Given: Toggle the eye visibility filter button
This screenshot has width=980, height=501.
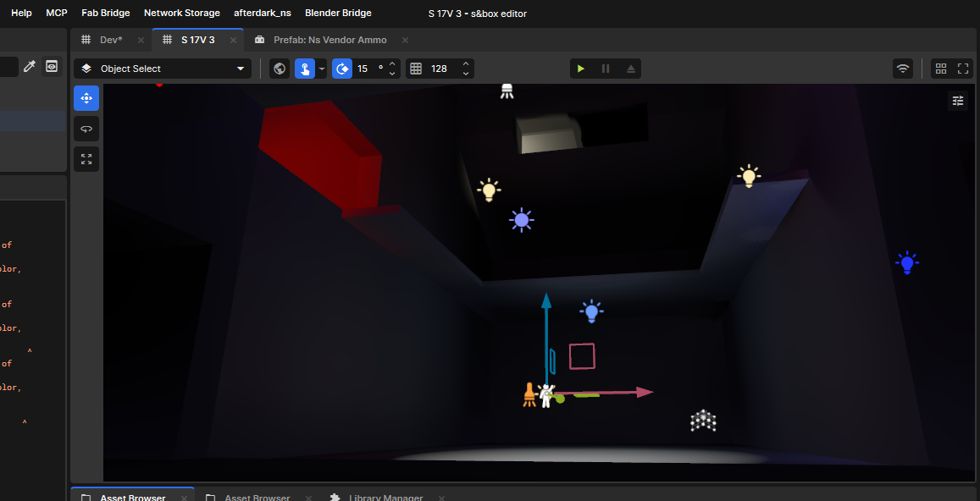Looking at the screenshot, I should tap(52, 66).
